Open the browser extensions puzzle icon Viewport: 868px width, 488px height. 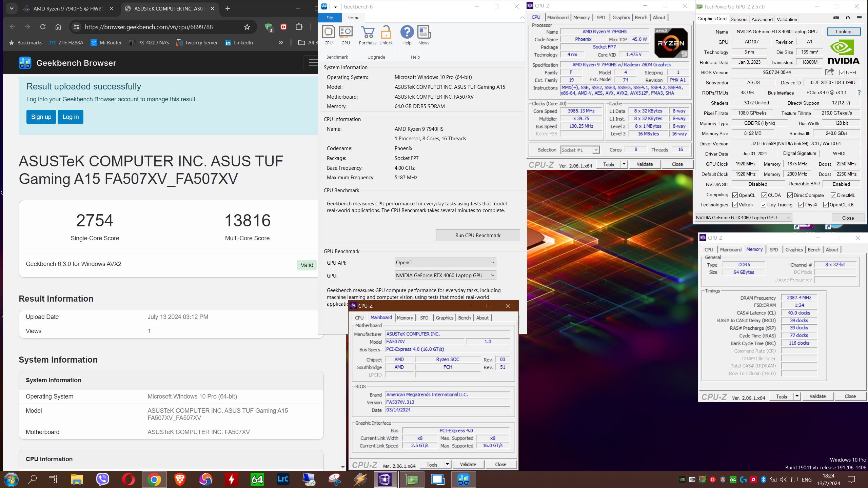[299, 27]
